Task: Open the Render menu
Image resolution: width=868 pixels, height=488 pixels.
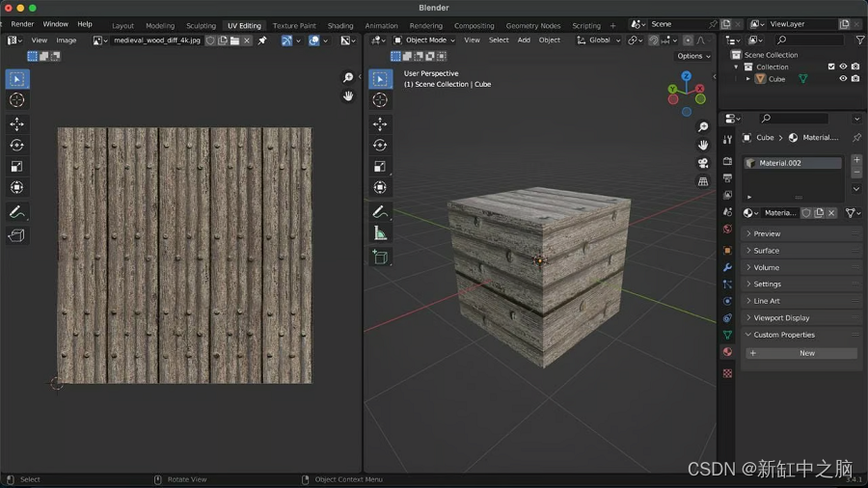Action: [x=22, y=24]
